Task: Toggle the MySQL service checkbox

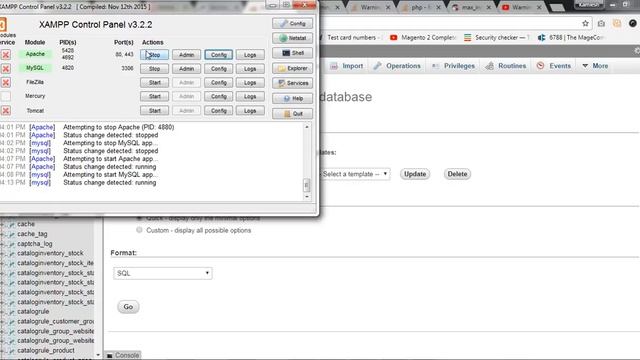Action: (x=6, y=69)
